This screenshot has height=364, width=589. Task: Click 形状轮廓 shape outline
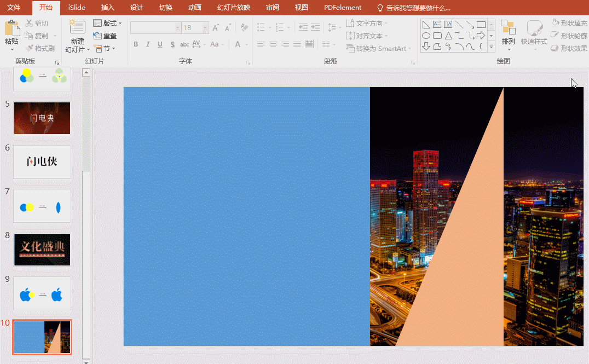click(569, 36)
